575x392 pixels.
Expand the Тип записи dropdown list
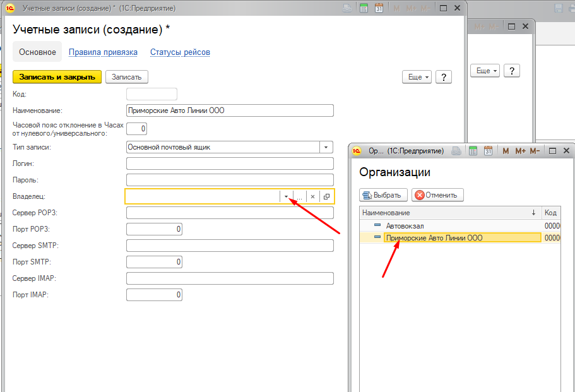[x=326, y=147]
